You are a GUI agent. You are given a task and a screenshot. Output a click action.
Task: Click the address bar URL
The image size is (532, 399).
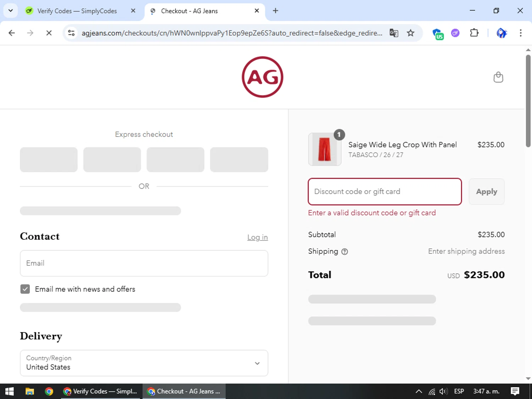(232, 33)
